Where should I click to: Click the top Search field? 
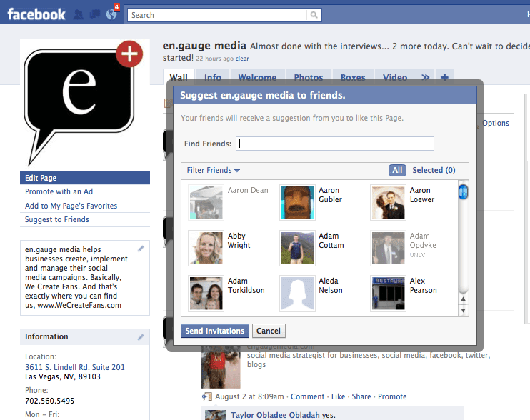[x=217, y=15]
